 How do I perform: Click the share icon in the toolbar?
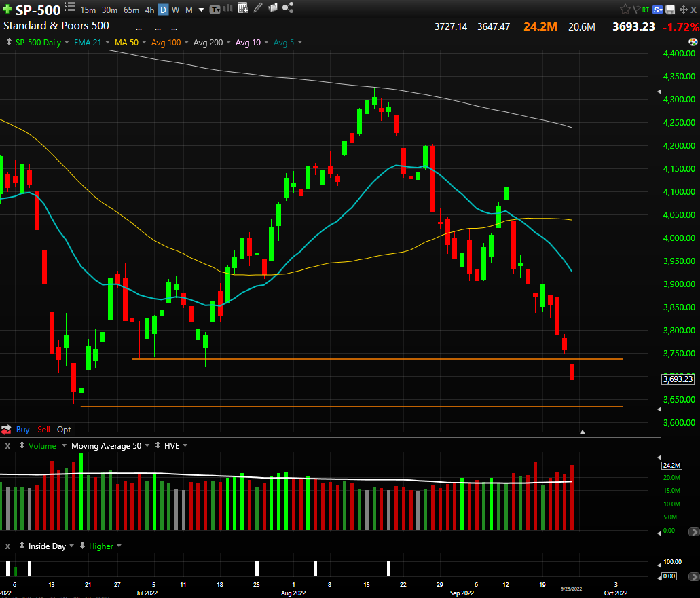point(288,7)
